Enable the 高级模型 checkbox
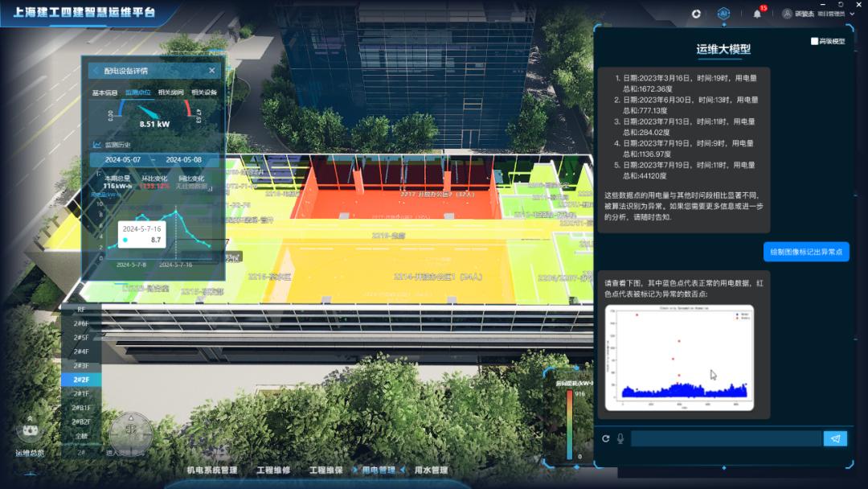The height and width of the screenshot is (489, 868). pos(814,41)
